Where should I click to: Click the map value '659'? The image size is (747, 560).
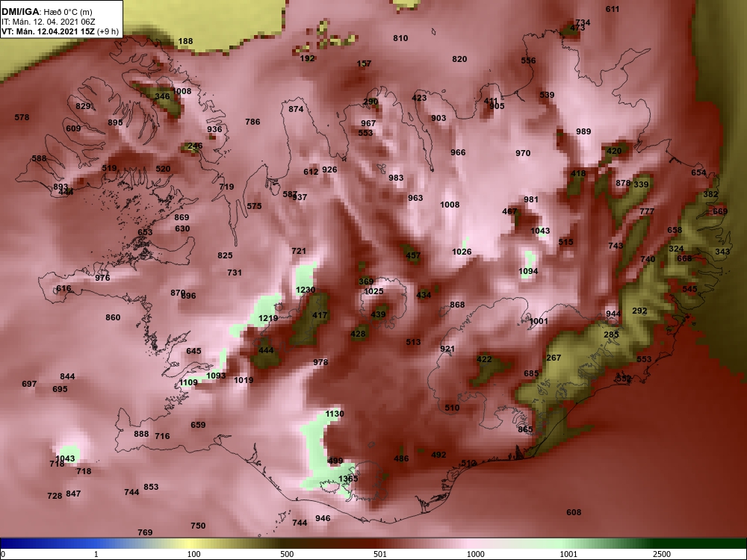click(198, 426)
